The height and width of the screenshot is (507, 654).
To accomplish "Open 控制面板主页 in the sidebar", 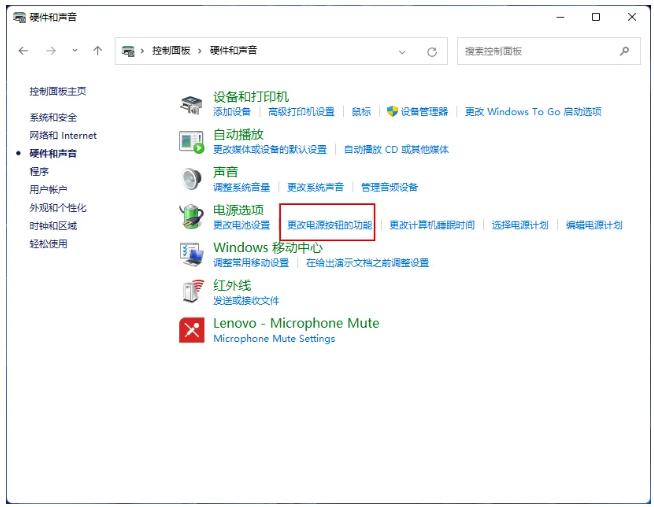I will point(57,91).
